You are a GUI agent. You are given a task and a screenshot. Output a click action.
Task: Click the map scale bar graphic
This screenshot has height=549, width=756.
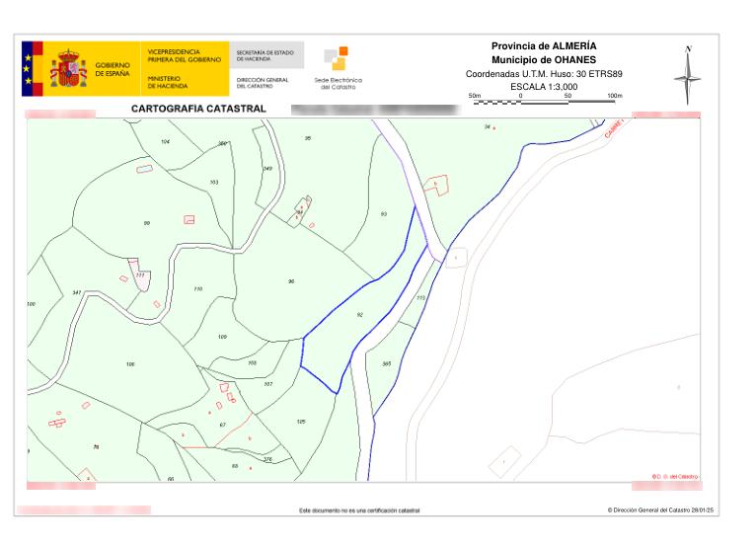pos(546,102)
